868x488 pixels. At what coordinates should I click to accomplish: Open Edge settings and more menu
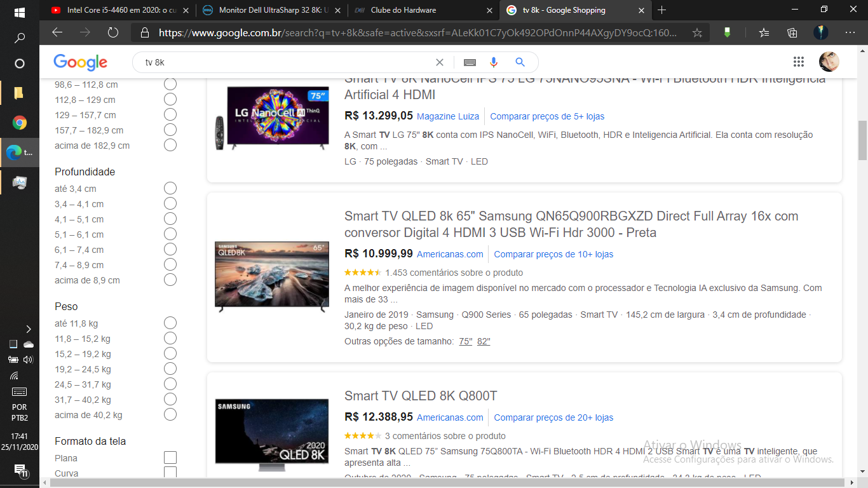[850, 32]
